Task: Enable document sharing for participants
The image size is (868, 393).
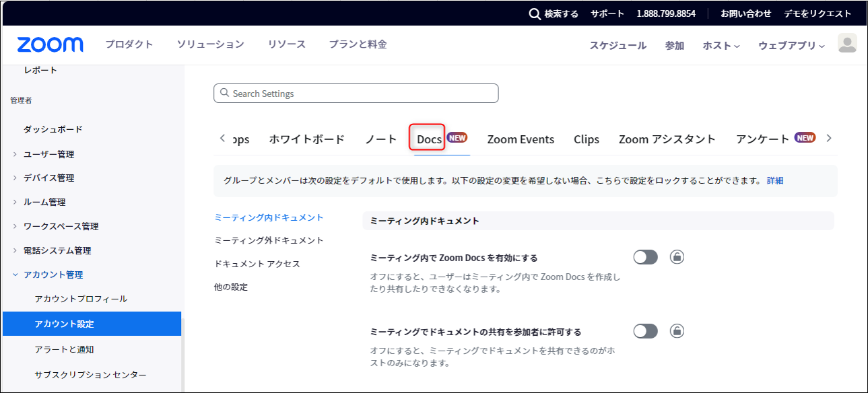Action: 644,330
